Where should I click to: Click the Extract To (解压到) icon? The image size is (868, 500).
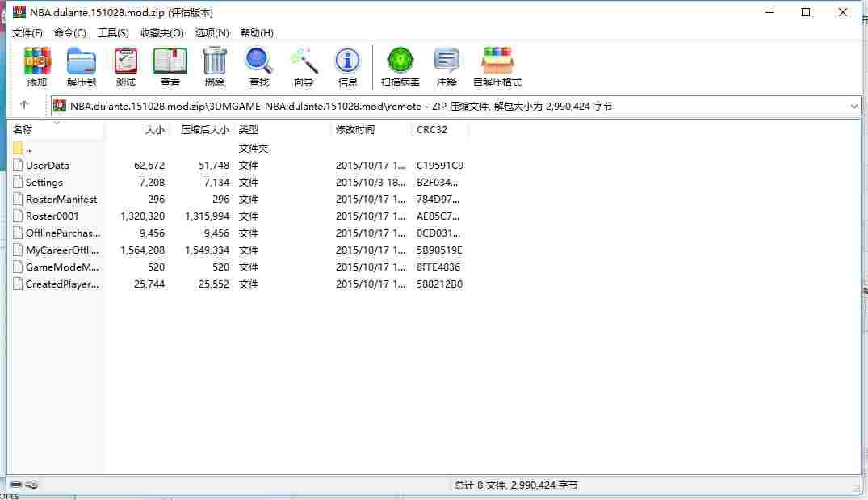click(x=82, y=61)
